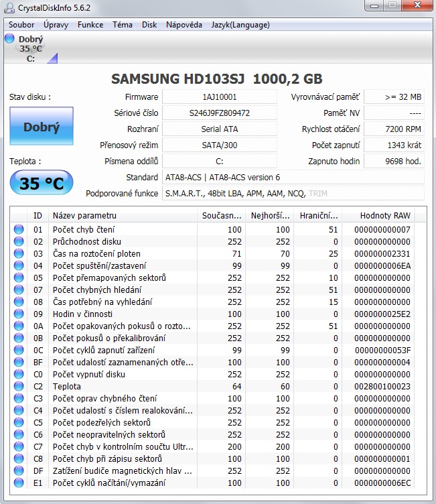
Task: Click the status orb for Počet chybných hledání
Action: pos(19,290)
